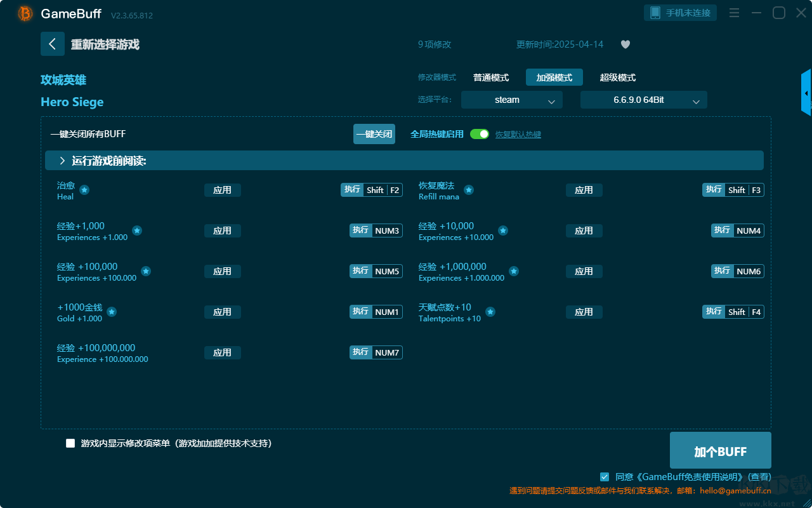The height and width of the screenshot is (508, 812).
Task: Open the hamburger menu icon
Action: 734,13
